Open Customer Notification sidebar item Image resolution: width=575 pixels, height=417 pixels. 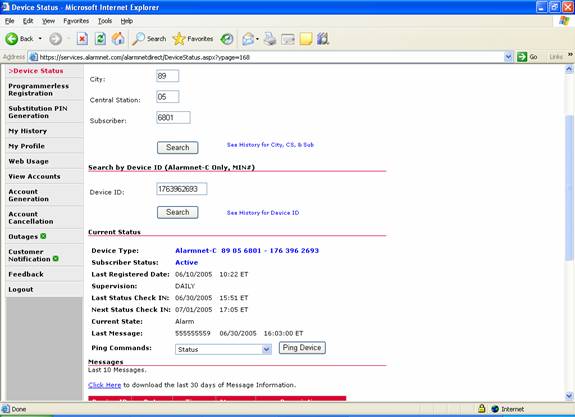pyautogui.click(x=29, y=255)
